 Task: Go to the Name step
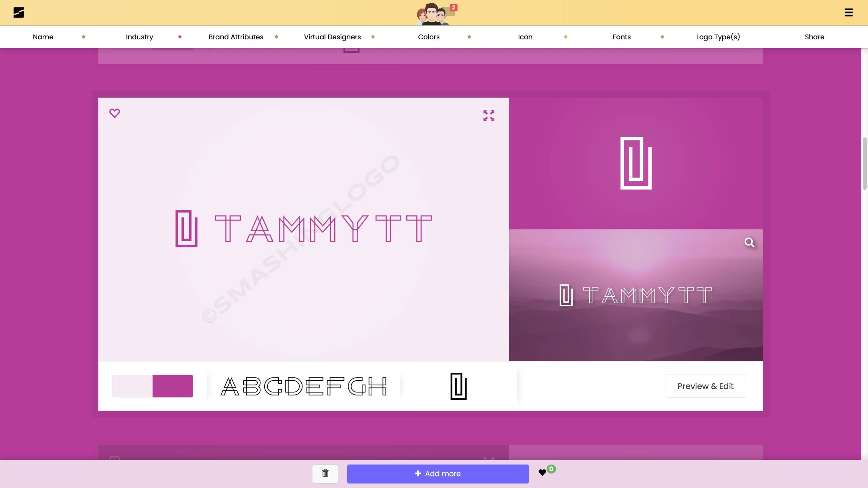[x=43, y=37]
